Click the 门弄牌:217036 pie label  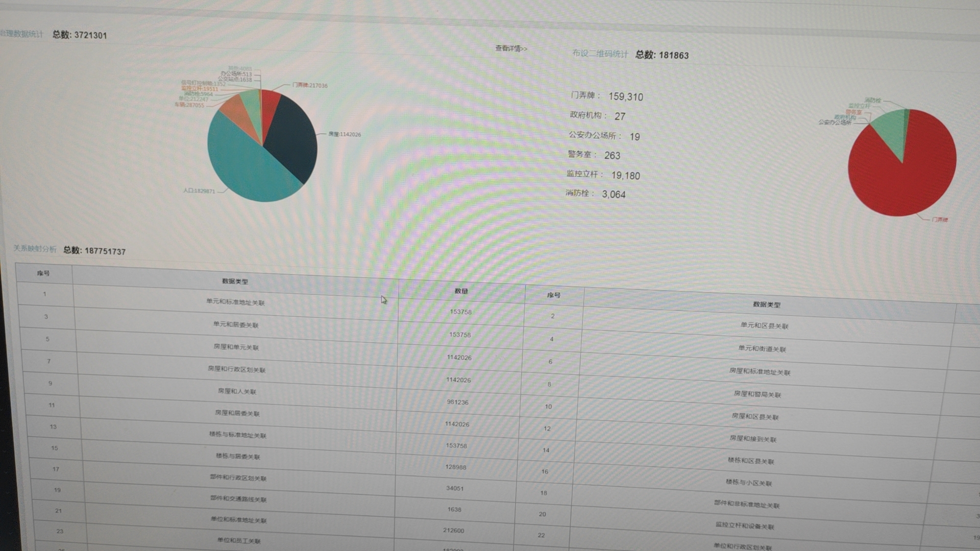[x=310, y=86]
